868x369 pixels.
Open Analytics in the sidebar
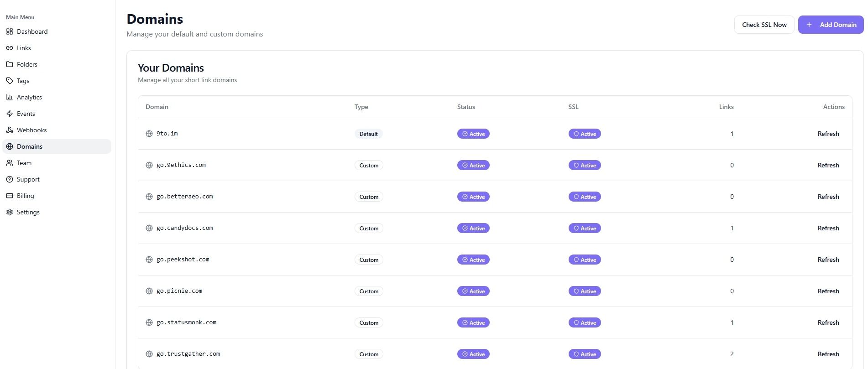click(57, 97)
